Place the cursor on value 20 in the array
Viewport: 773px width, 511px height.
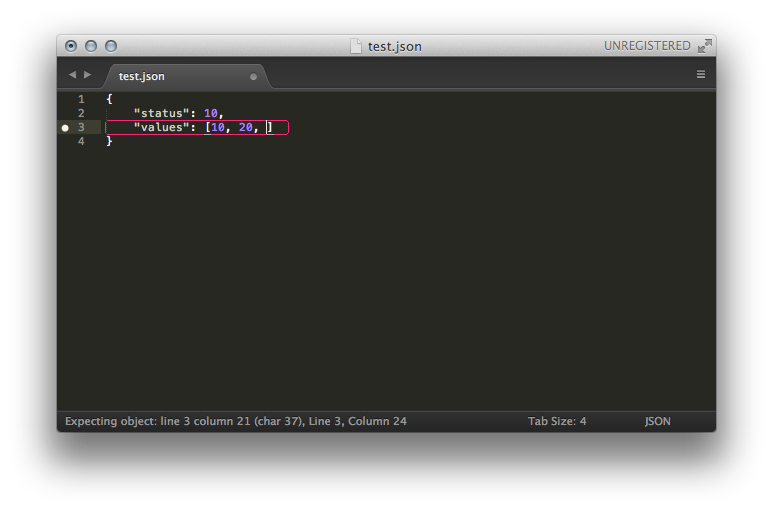246,127
